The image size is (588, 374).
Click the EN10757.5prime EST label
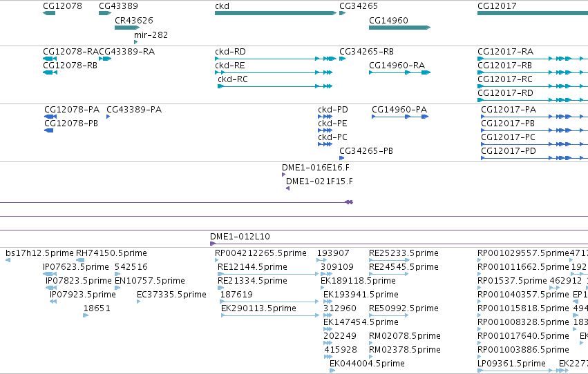[x=150, y=281]
